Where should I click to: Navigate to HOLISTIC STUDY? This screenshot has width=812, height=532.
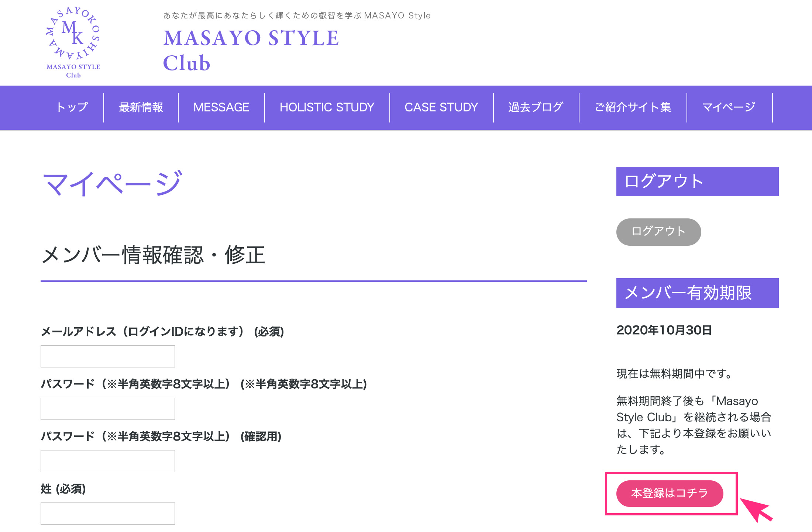327,107
